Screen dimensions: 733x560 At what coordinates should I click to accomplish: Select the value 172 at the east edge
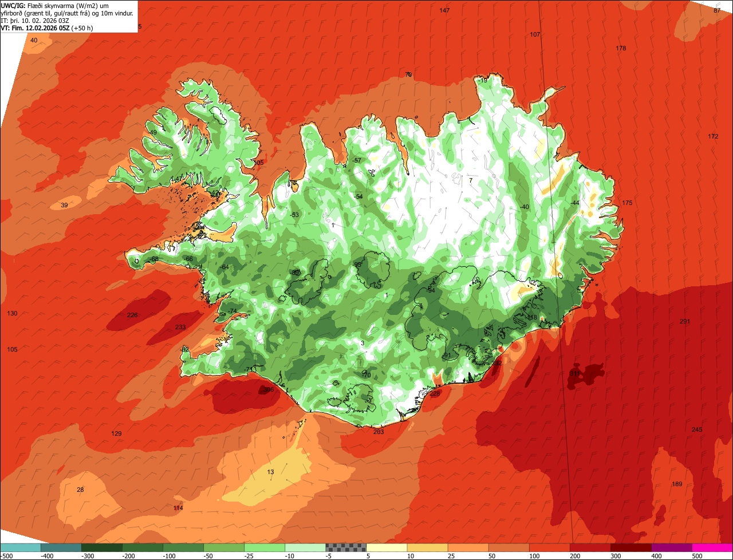(712, 136)
